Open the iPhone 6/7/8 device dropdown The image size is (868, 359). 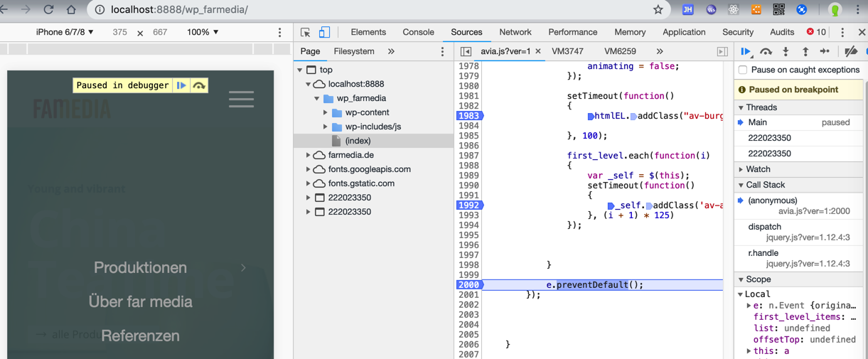pyautogui.click(x=65, y=32)
